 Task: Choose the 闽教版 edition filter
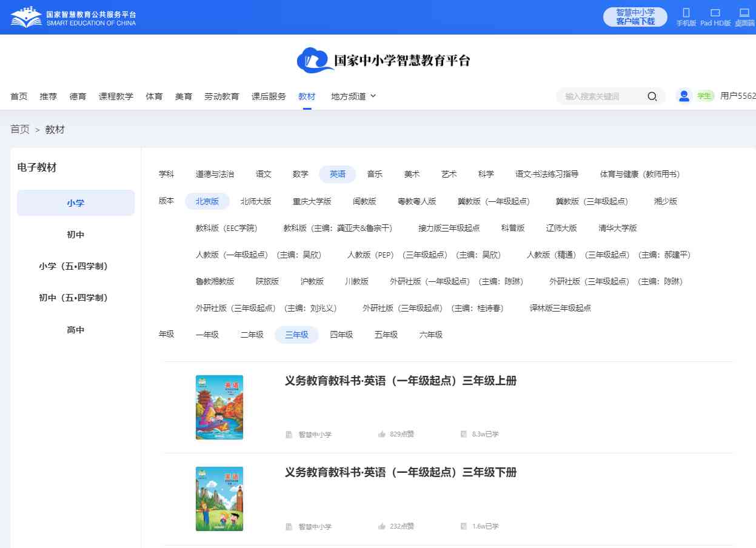pos(364,201)
